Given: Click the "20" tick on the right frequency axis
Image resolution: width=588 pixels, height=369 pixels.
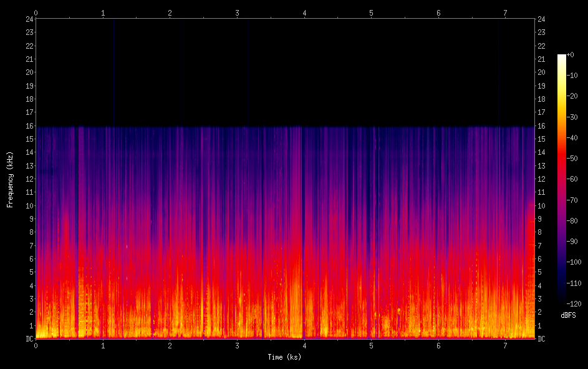Looking at the screenshot, I should (x=542, y=72).
